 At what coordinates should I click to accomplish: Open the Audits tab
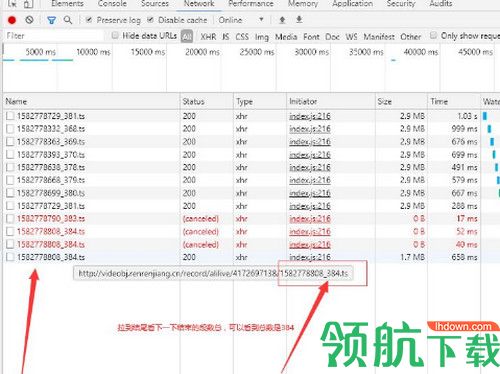click(441, 4)
